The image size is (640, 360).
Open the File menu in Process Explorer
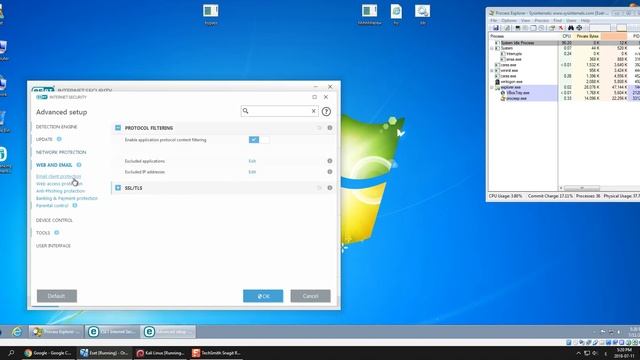[493, 20]
